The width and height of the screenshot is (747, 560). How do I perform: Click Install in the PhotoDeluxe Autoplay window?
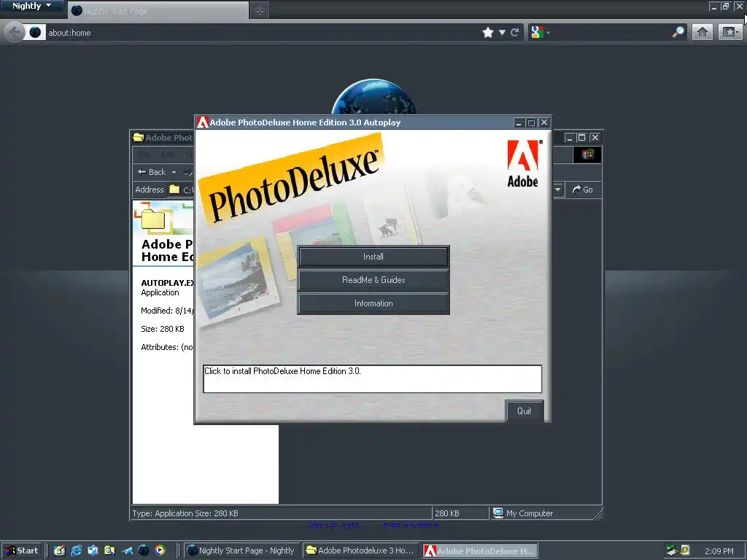tap(373, 257)
